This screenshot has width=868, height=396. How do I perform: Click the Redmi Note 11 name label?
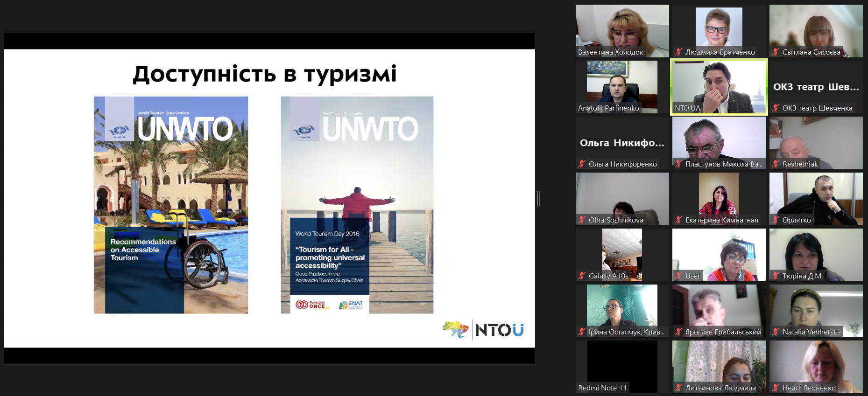(x=602, y=388)
